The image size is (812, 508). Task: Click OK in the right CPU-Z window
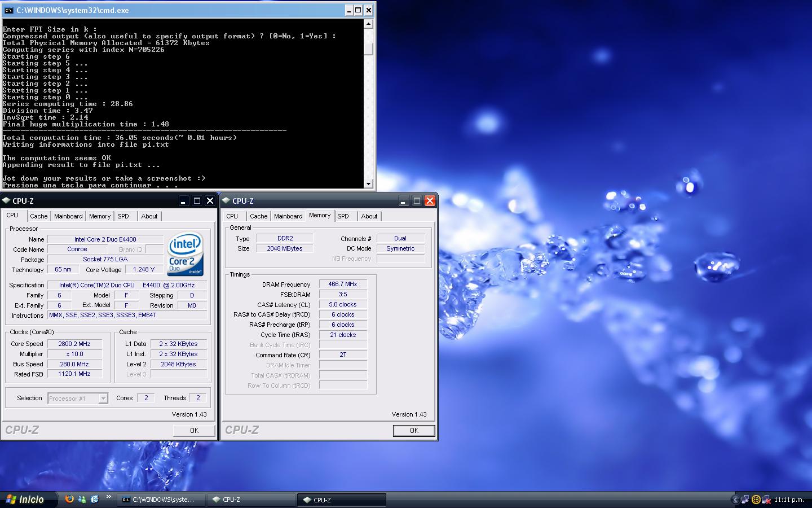click(414, 431)
